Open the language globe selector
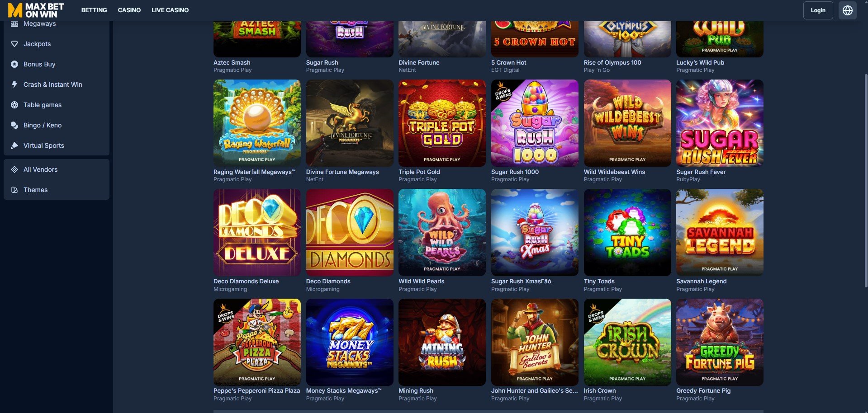This screenshot has width=868, height=413. point(847,10)
